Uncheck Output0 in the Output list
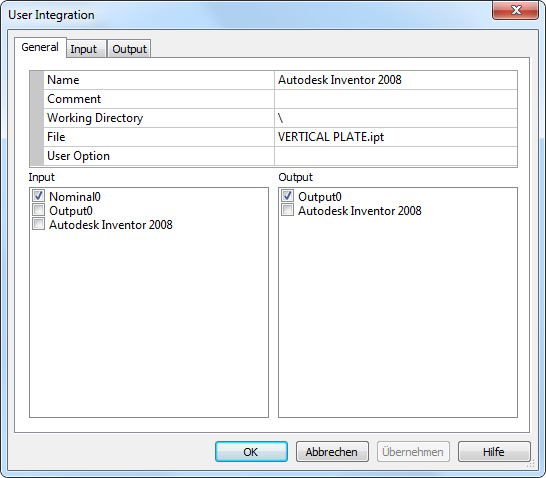Viewport: 546px width, 478px height. tap(287, 196)
